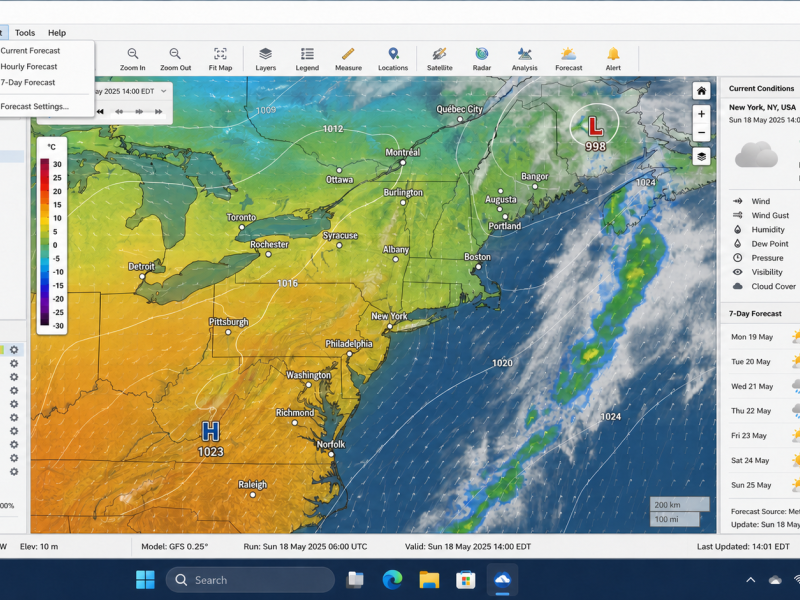The height and width of the screenshot is (600, 800).
Task: Click the temperature color scale legend bar
Action: pos(45,242)
